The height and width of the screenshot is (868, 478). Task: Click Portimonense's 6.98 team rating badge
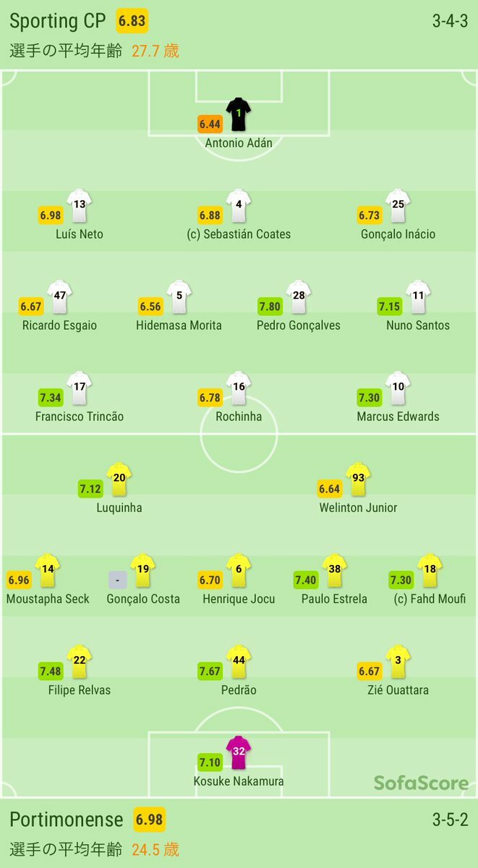[150, 820]
